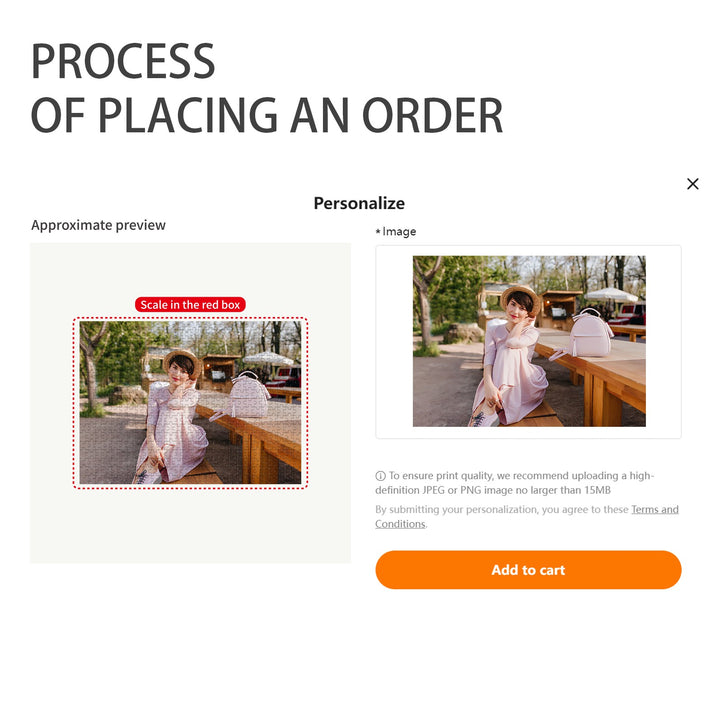Click the pink backpack in uploaded photo
Viewport: 720px width, 720px height.
(590, 333)
